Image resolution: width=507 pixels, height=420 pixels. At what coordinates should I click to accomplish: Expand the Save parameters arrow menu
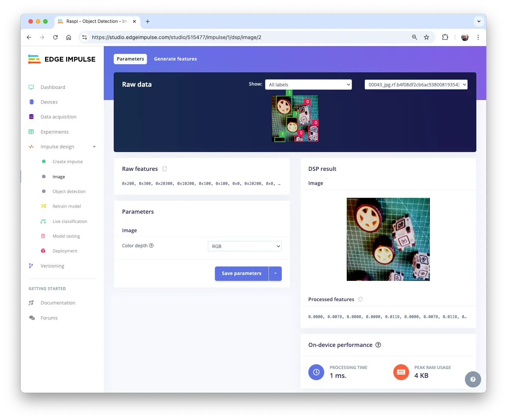(x=275, y=273)
